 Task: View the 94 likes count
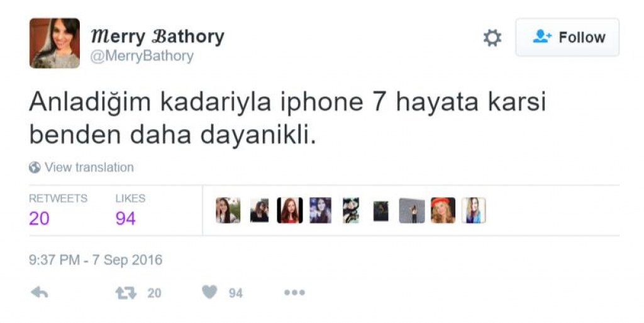(x=125, y=218)
